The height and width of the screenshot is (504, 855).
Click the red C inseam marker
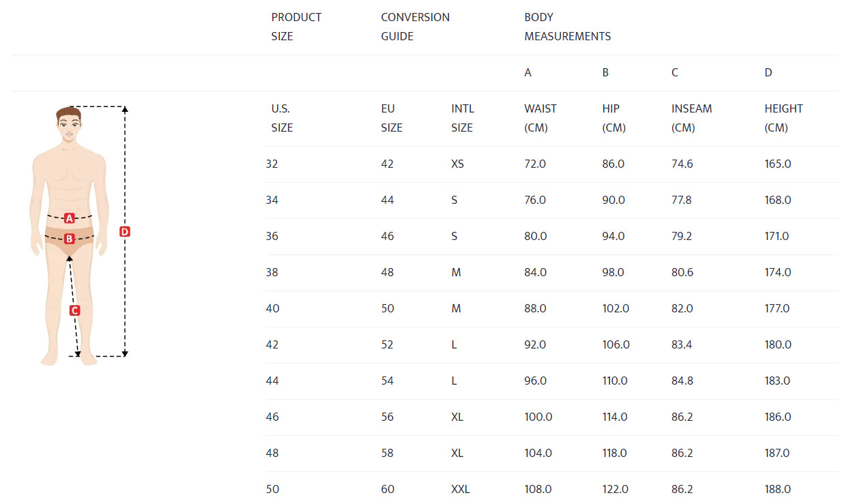tap(74, 310)
